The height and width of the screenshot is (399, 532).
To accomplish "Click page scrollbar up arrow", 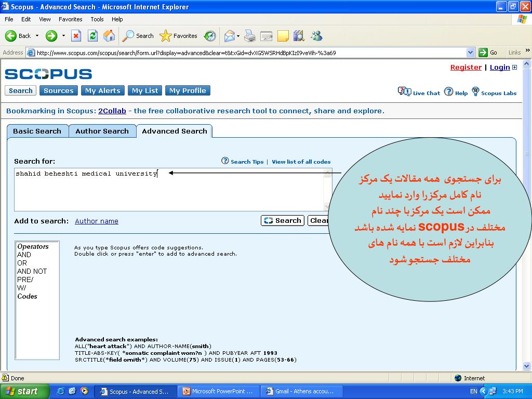I will tap(527, 63).
